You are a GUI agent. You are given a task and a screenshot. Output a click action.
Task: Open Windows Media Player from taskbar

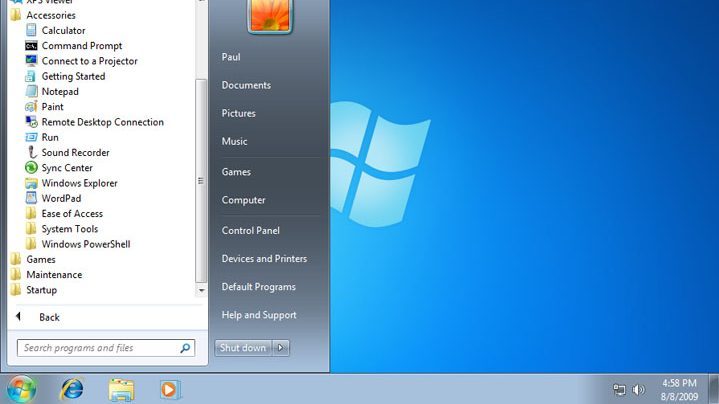point(169,389)
